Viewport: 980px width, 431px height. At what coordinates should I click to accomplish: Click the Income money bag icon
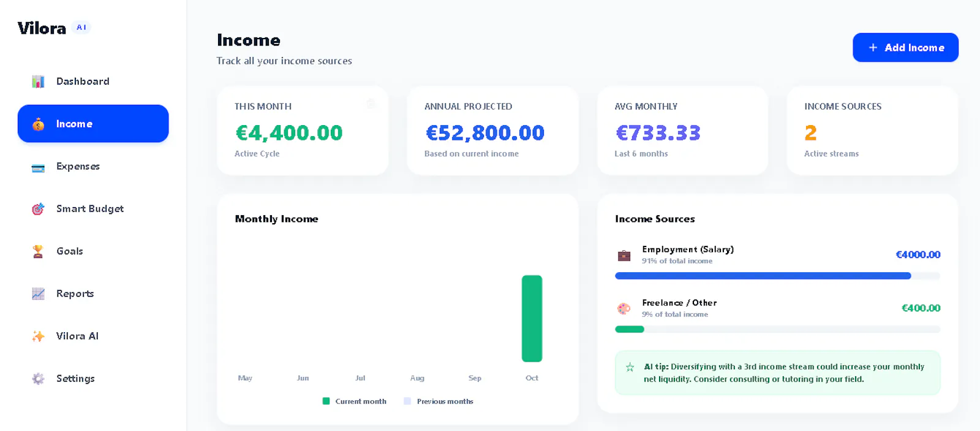[x=38, y=124]
